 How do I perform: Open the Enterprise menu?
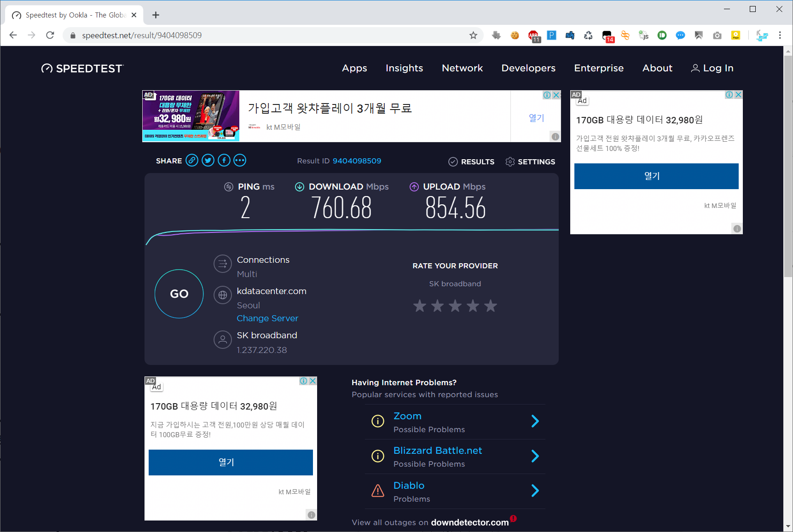click(x=599, y=68)
